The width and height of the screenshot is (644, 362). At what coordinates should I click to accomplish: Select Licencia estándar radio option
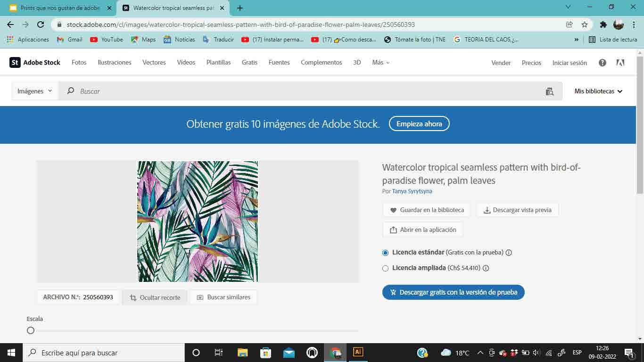(385, 253)
